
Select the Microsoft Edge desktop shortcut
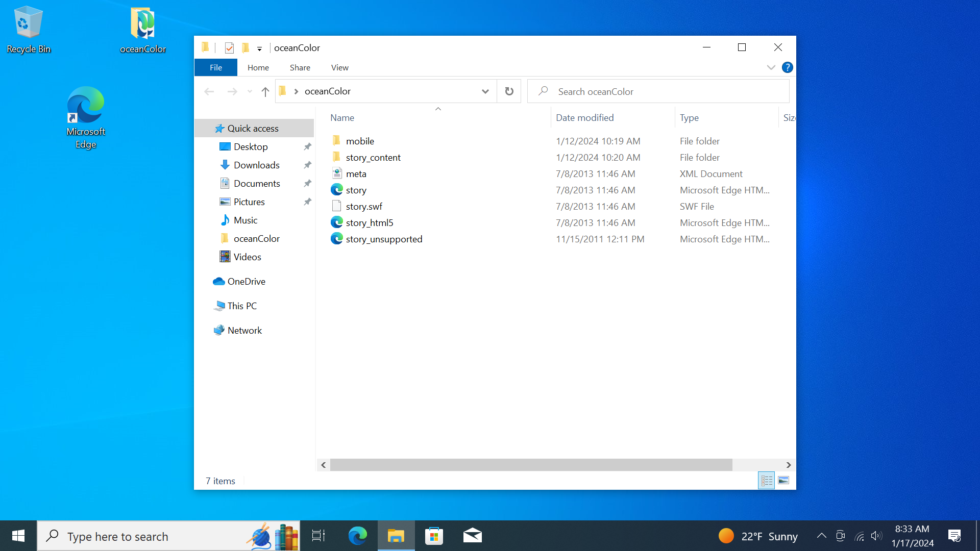[x=86, y=118]
